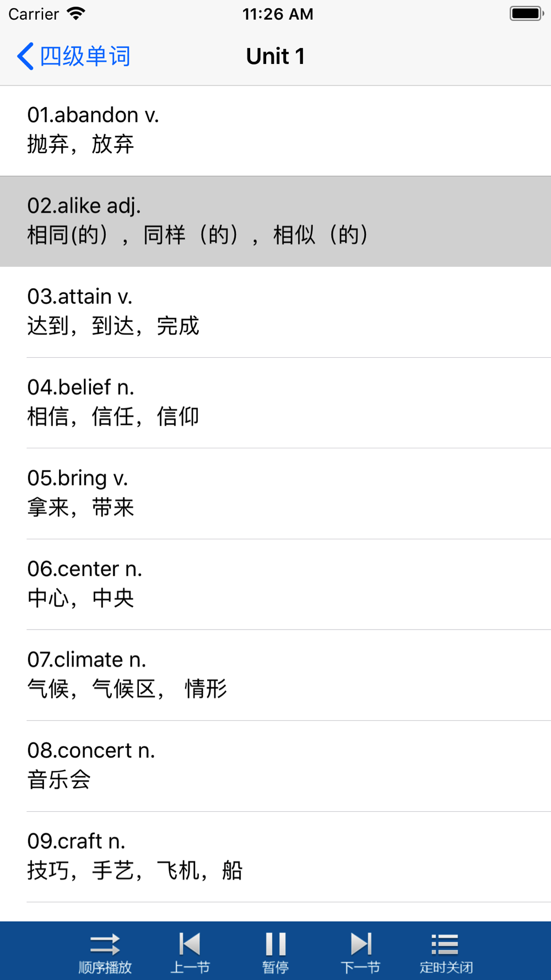Tap the Unit 1 title
551x980 pixels.
tap(275, 56)
